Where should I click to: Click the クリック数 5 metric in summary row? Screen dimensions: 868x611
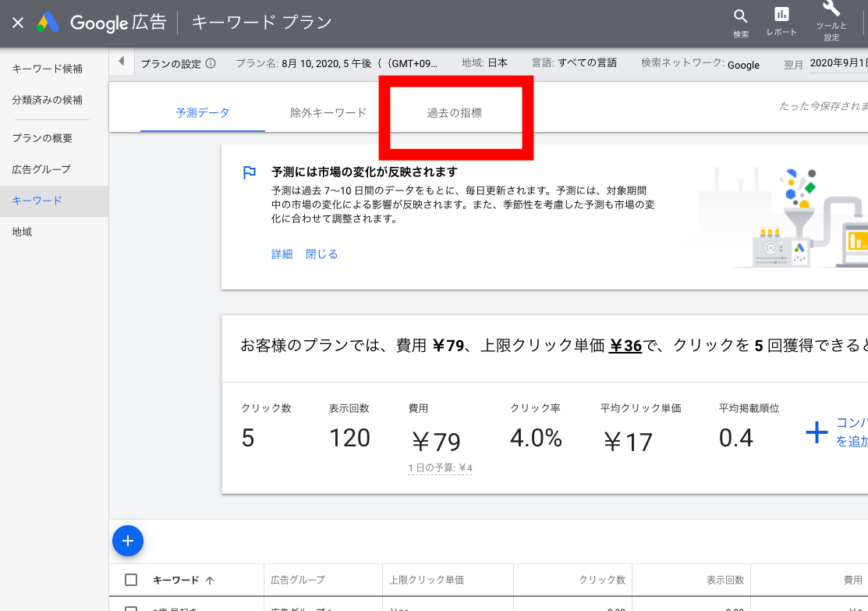tap(266, 427)
